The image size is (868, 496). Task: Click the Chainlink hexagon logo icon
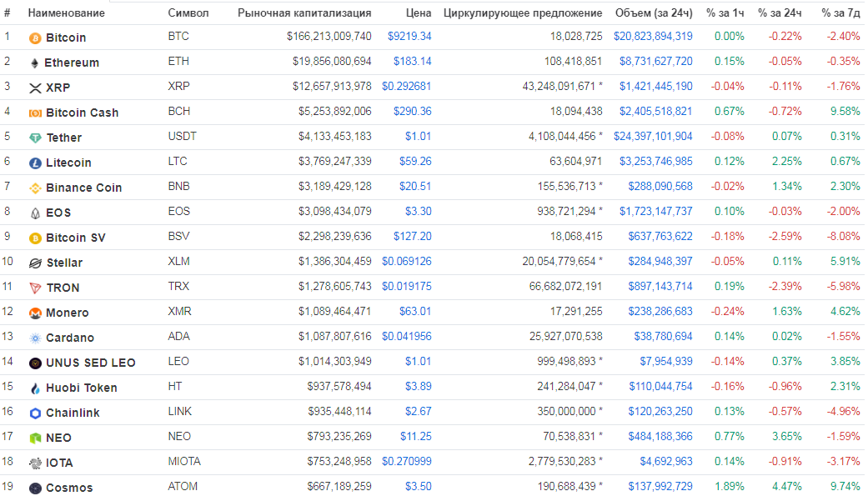pyautogui.click(x=35, y=413)
